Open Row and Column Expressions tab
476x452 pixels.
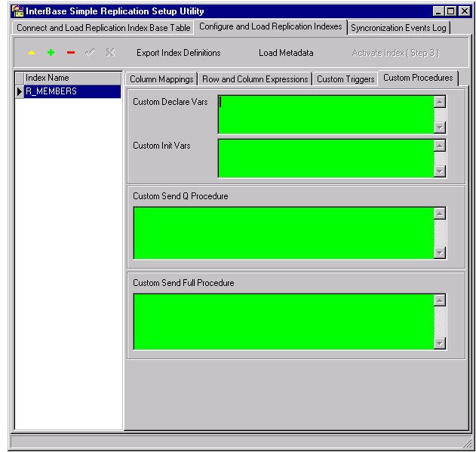click(x=255, y=79)
